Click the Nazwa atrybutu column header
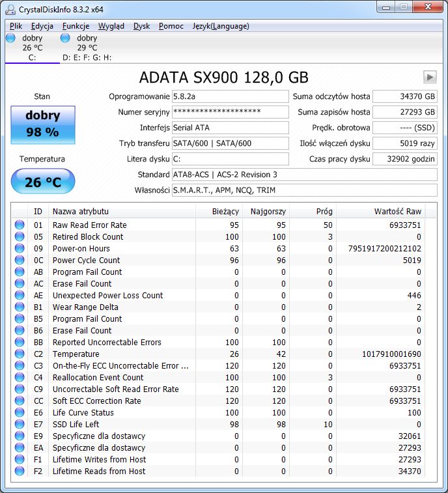This screenshot has width=448, height=493. tap(122, 211)
